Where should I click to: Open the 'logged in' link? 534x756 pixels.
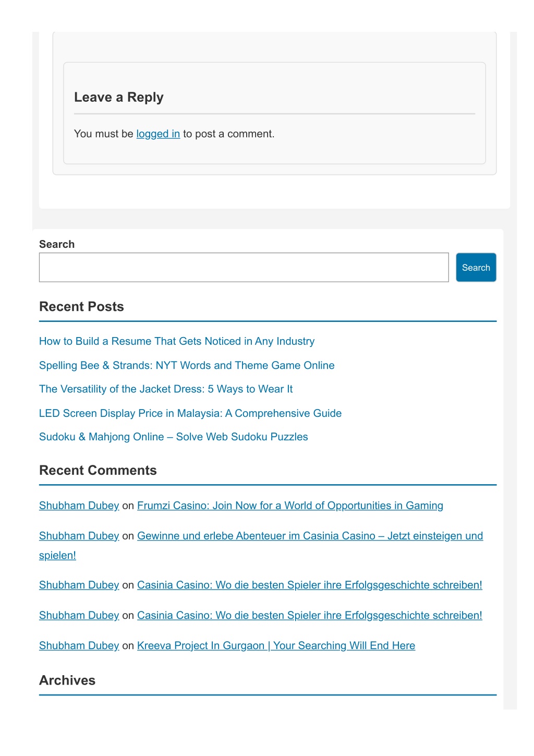pos(158,134)
